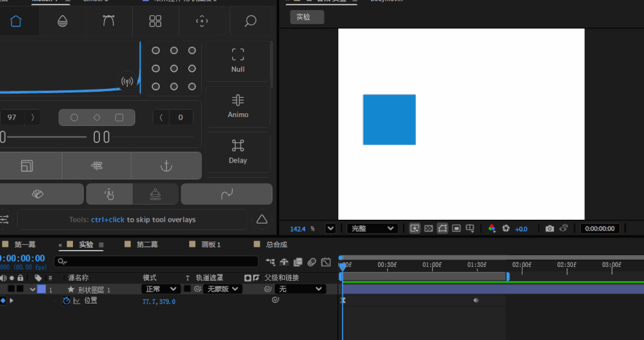
Task: Open the zoom percentage dropdown arrow
Action: (x=330, y=229)
